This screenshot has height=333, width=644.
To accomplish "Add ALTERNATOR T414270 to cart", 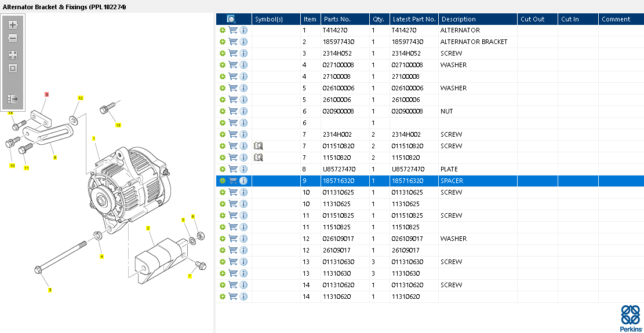I will coord(233,30).
